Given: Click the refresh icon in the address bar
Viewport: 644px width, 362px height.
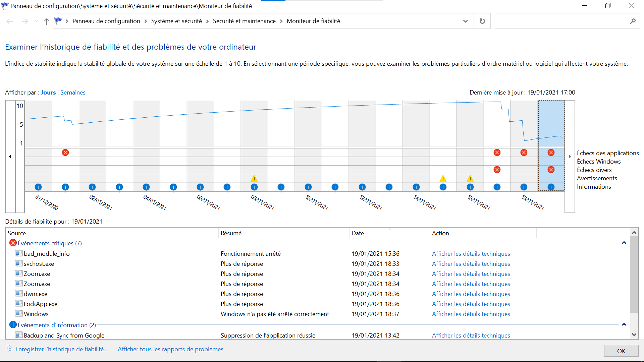Looking at the screenshot, I should point(482,21).
